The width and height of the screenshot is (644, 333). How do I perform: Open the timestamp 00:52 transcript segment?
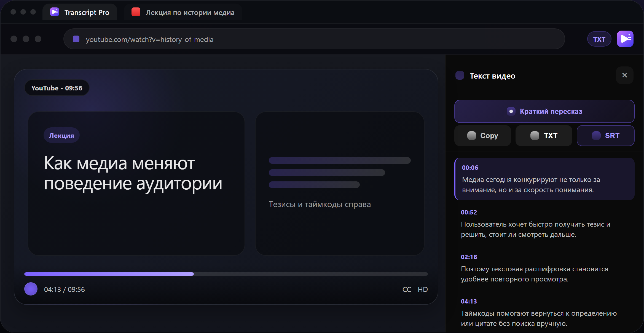click(x=544, y=224)
